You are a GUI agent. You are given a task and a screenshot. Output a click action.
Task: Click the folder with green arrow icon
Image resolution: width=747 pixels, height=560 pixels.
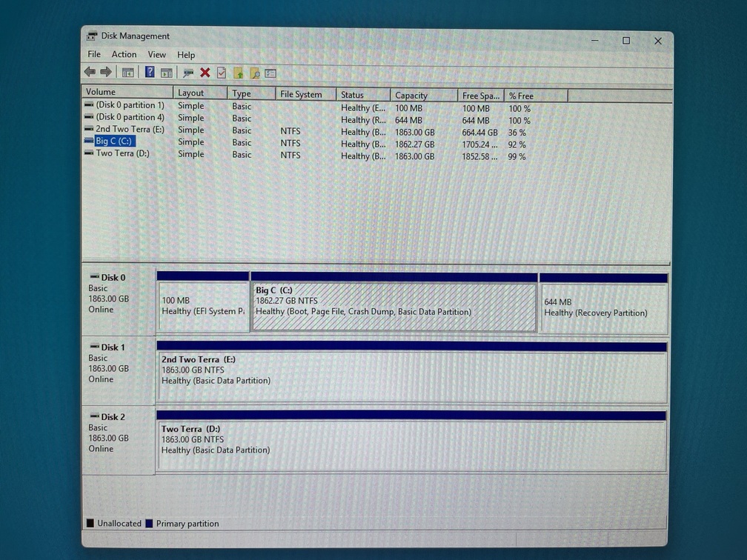pos(238,73)
